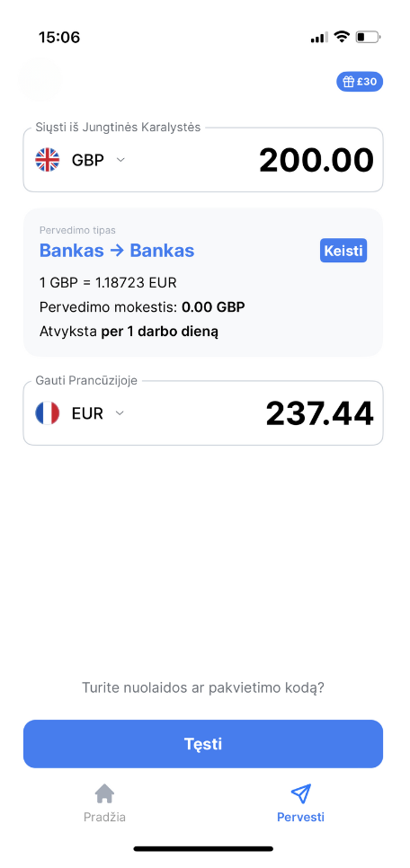
Task: Tap the discount or invite code link
Action: pos(203,688)
